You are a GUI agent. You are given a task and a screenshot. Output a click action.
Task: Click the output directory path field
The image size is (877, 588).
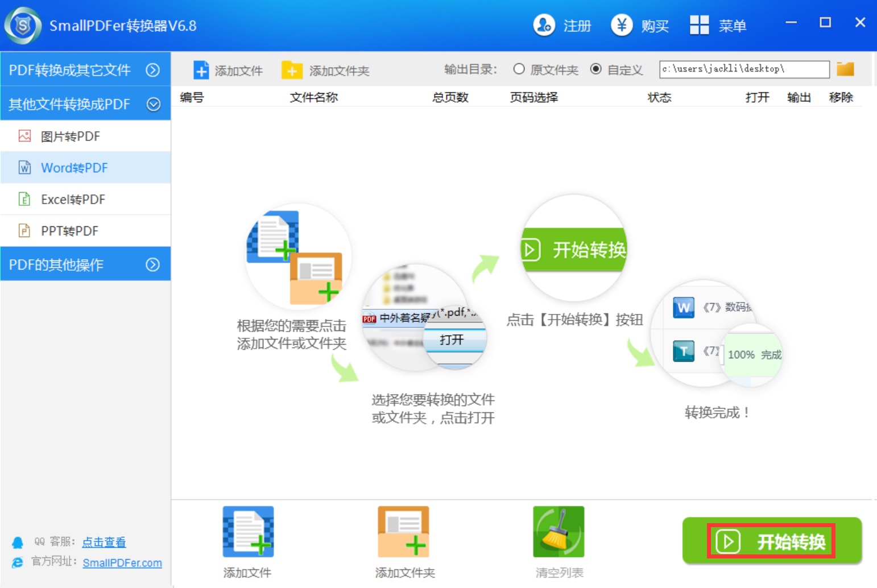tap(744, 69)
